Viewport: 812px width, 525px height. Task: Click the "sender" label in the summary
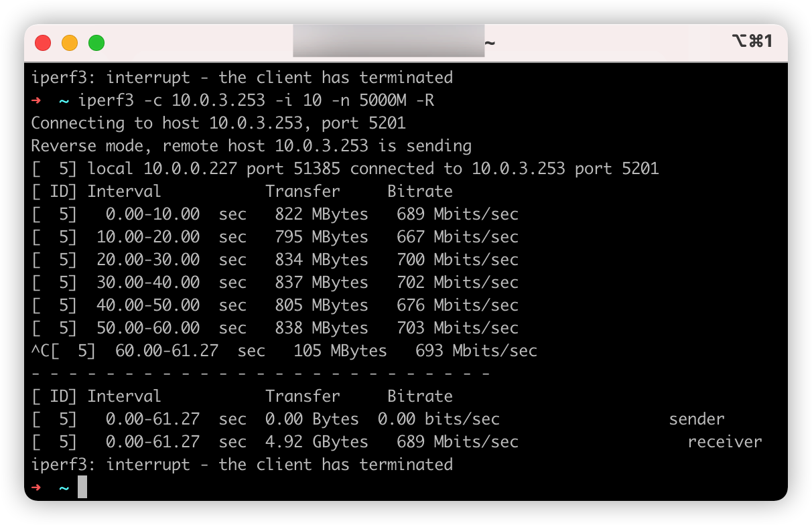pos(697,419)
